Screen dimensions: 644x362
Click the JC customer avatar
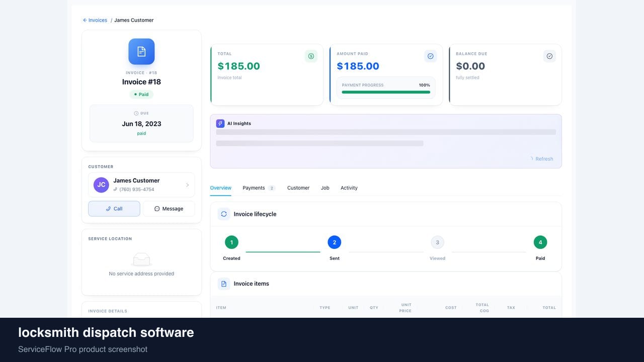point(101,185)
